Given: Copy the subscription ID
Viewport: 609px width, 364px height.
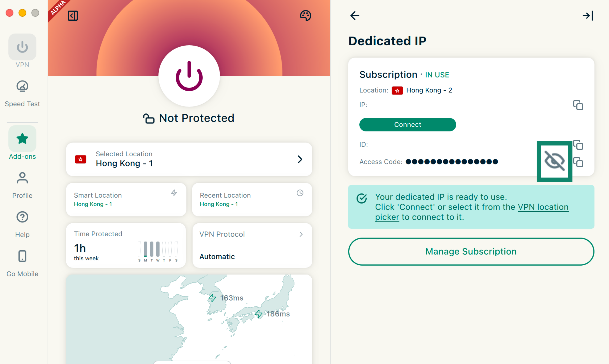Looking at the screenshot, I should pyautogui.click(x=578, y=145).
